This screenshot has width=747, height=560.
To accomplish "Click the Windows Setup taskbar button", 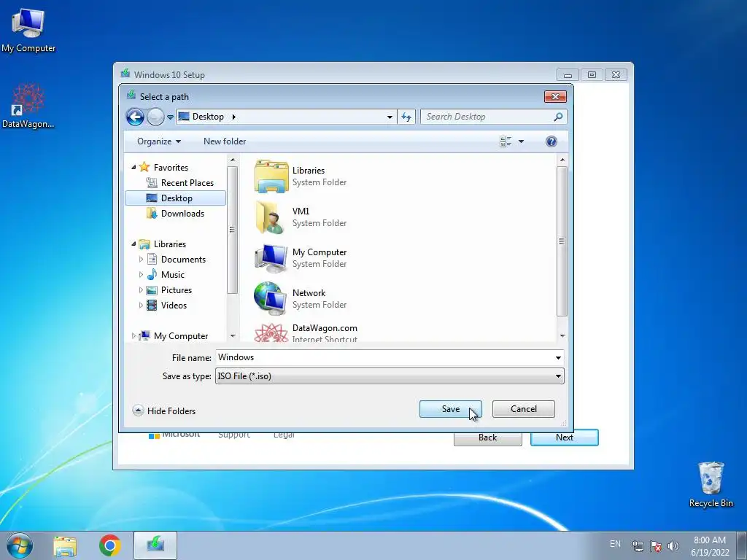I will (155, 545).
